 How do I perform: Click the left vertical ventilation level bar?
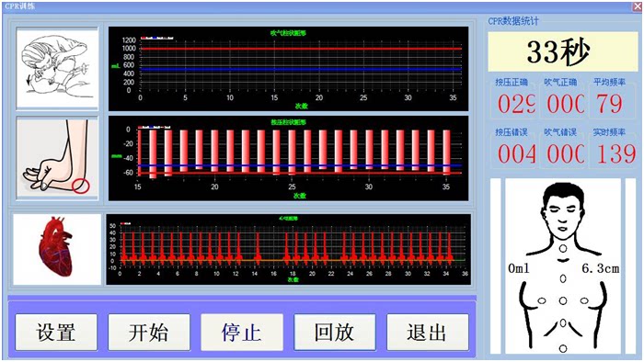[x=496, y=266]
